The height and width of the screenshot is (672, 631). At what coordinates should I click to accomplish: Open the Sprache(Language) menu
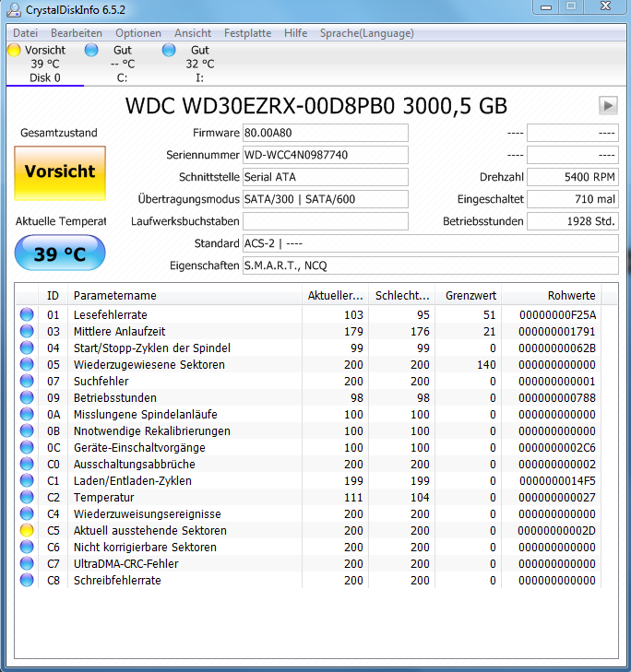click(x=367, y=33)
